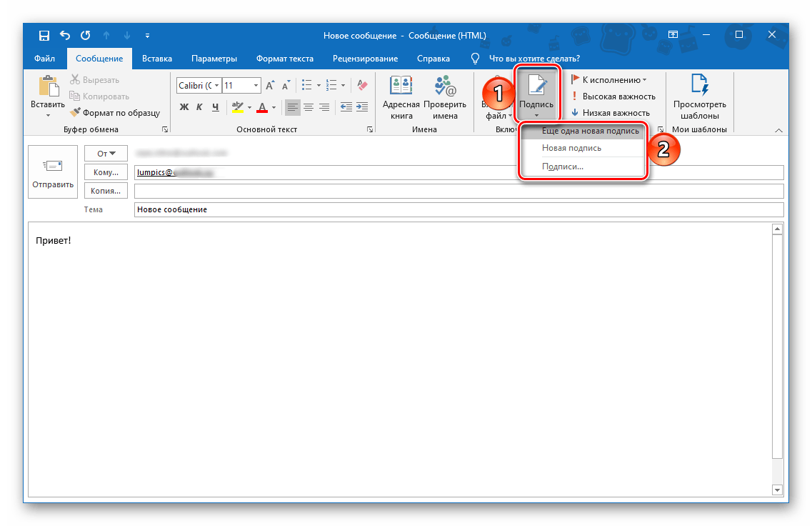Toggle italic (К) formatting
This screenshot has height=526, width=812.
(x=199, y=107)
